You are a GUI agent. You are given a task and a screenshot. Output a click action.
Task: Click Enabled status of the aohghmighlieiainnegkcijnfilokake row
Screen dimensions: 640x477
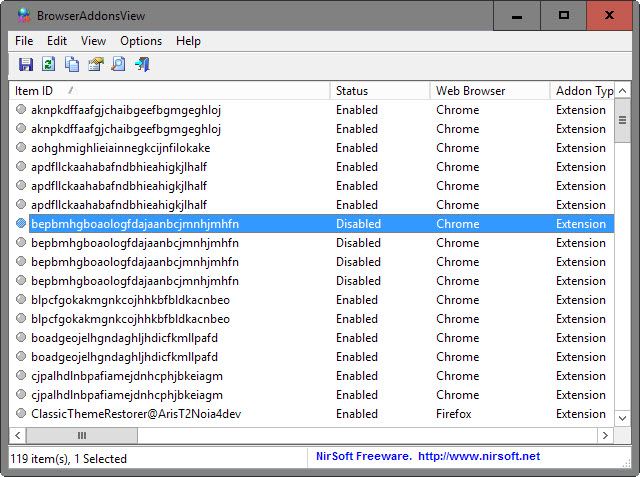coord(357,148)
